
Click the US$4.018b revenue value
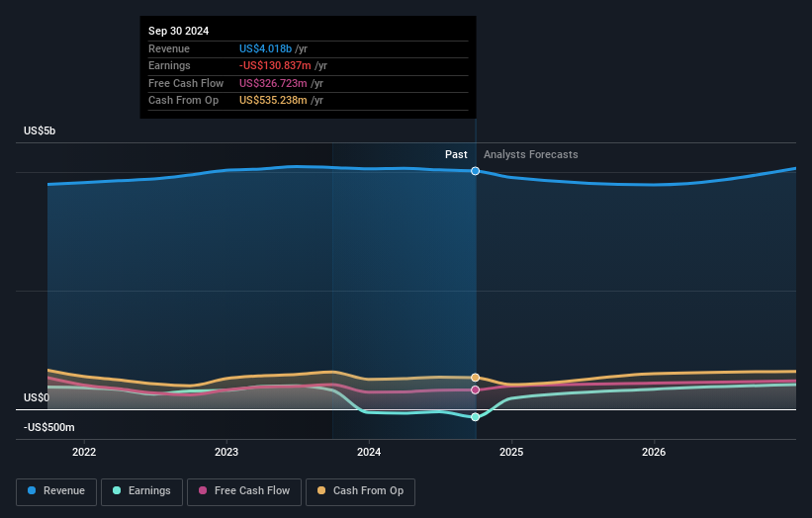click(x=265, y=48)
